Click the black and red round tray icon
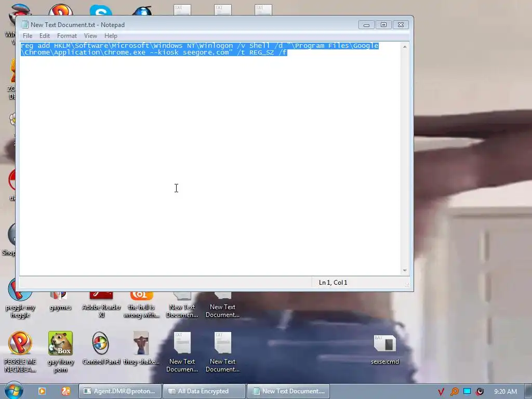Viewport: 532px width, 399px height. pos(480,392)
